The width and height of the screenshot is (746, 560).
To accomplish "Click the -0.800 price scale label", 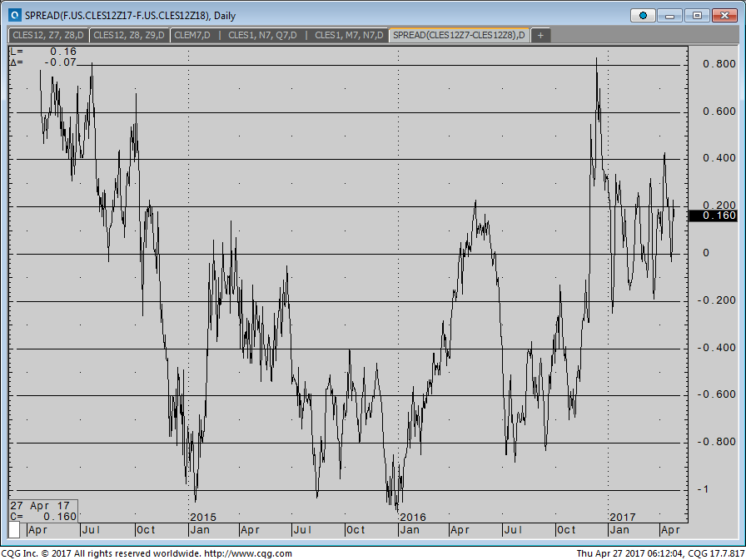I will pyautogui.click(x=717, y=442).
